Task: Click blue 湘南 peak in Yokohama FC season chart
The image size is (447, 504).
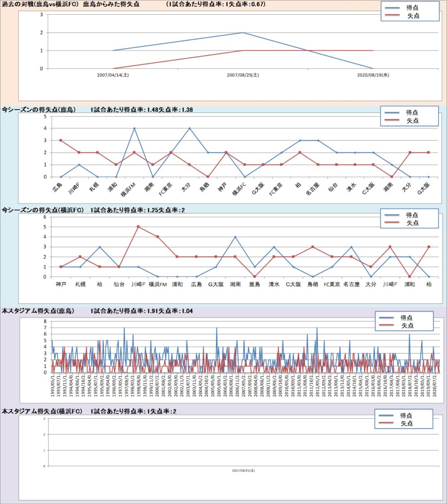Action: pos(235,237)
